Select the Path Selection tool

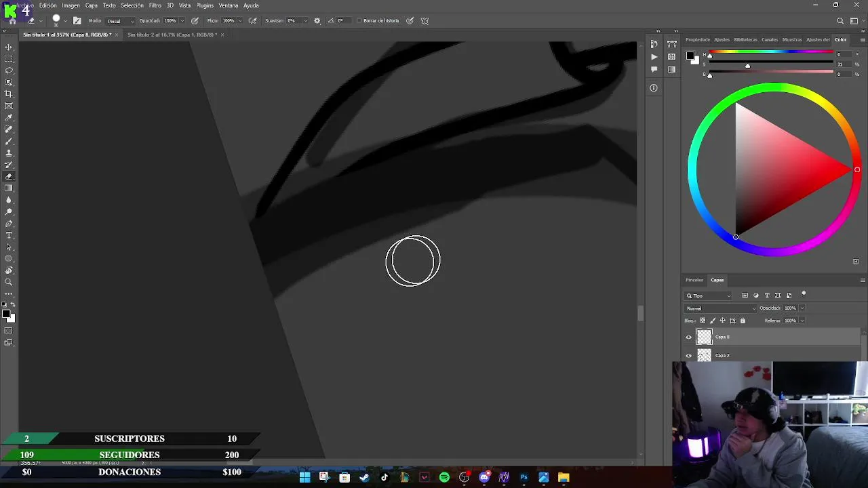[9, 247]
